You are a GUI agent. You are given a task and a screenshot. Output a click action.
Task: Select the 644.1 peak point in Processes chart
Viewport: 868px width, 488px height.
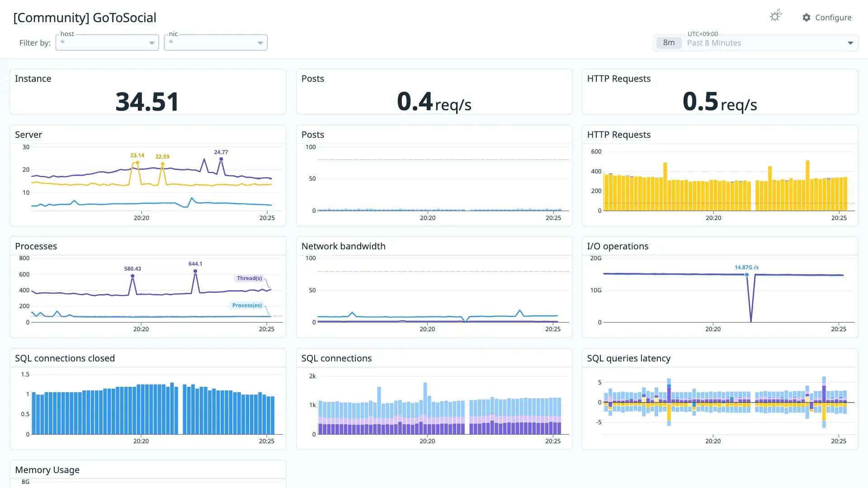(x=195, y=271)
